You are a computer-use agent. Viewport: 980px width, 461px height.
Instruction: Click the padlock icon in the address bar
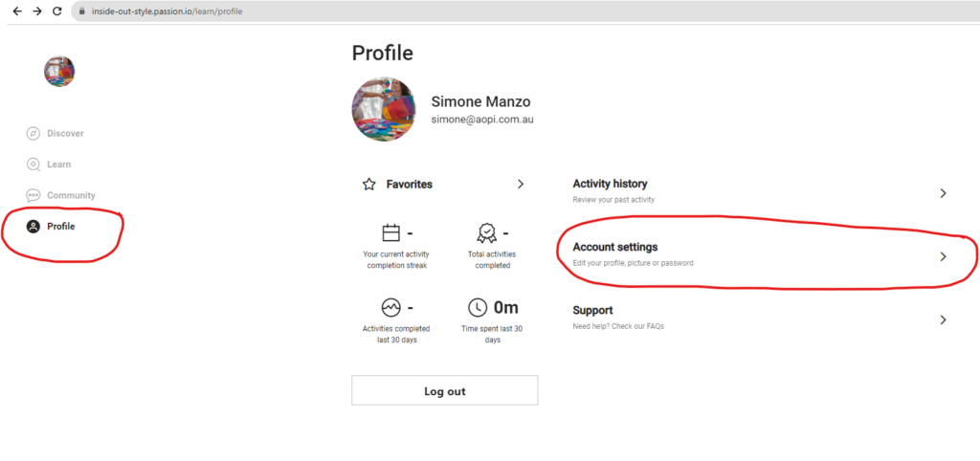[x=81, y=11]
